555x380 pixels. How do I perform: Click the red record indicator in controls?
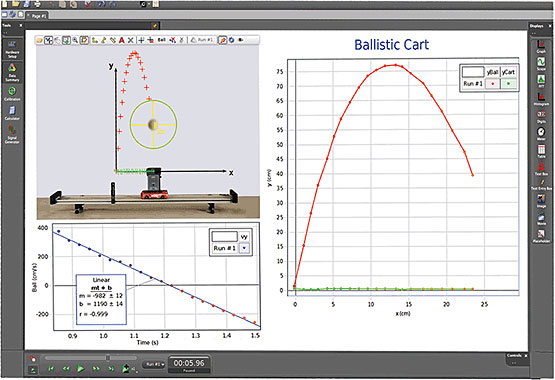pos(33,359)
